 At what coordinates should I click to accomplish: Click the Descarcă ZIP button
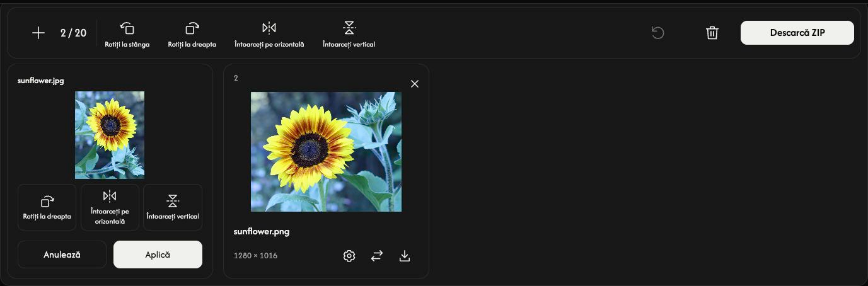coord(797,33)
